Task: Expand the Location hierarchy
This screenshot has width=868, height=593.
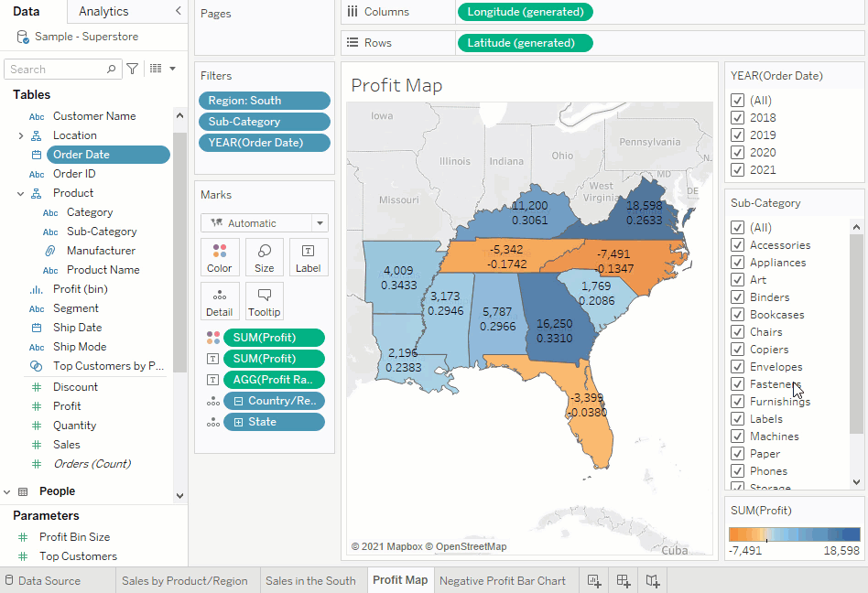Action: click(x=21, y=135)
